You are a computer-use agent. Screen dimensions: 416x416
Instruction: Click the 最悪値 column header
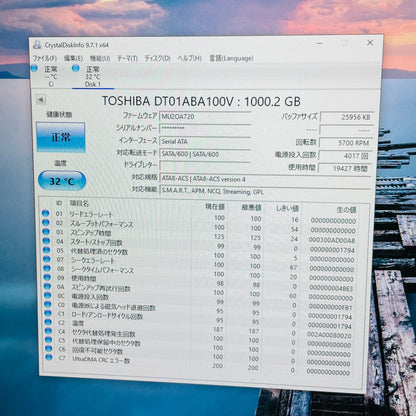tap(251, 208)
